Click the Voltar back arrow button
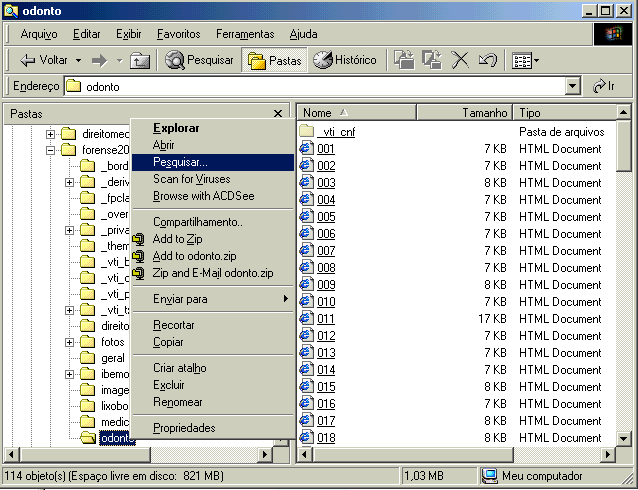Viewport: 638px width, 490px height. click(x=44, y=60)
